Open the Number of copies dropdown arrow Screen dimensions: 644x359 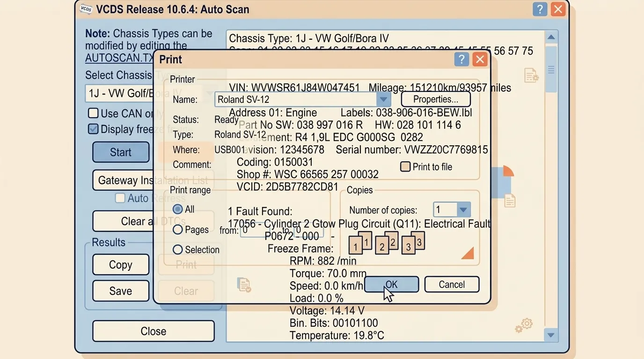pos(463,209)
